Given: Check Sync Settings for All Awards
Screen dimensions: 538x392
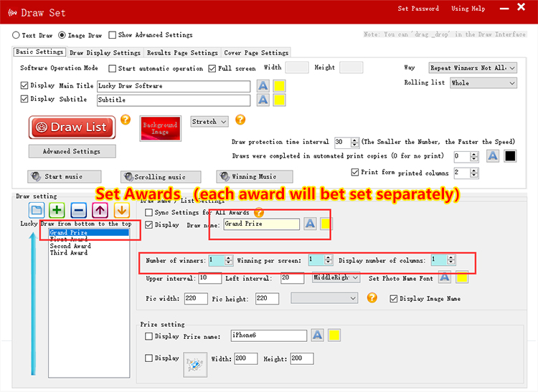Looking at the screenshot, I should pyautogui.click(x=149, y=213).
